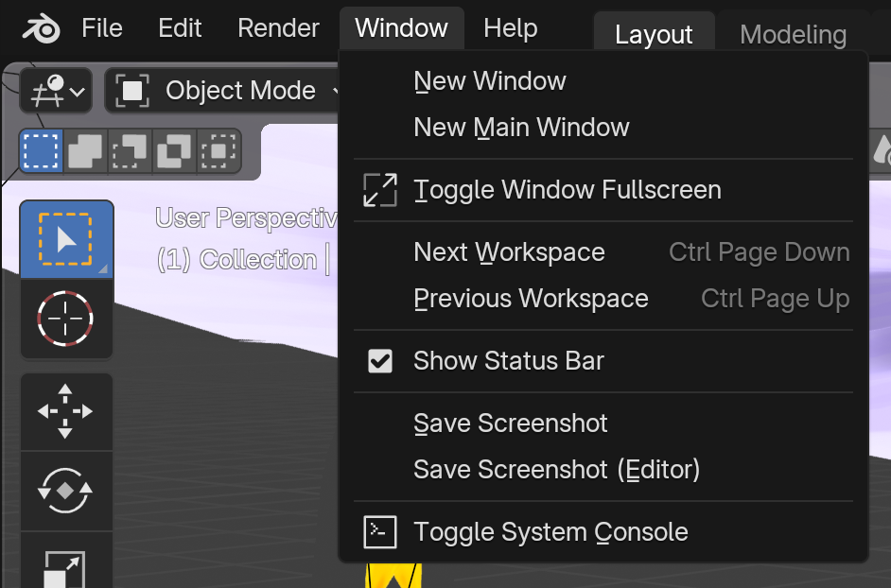
Task: Set selection mode to Intersect
Action: click(218, 150)
